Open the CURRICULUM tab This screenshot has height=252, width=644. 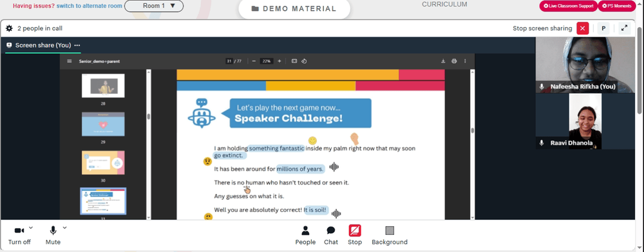click(x=444, y=4)
